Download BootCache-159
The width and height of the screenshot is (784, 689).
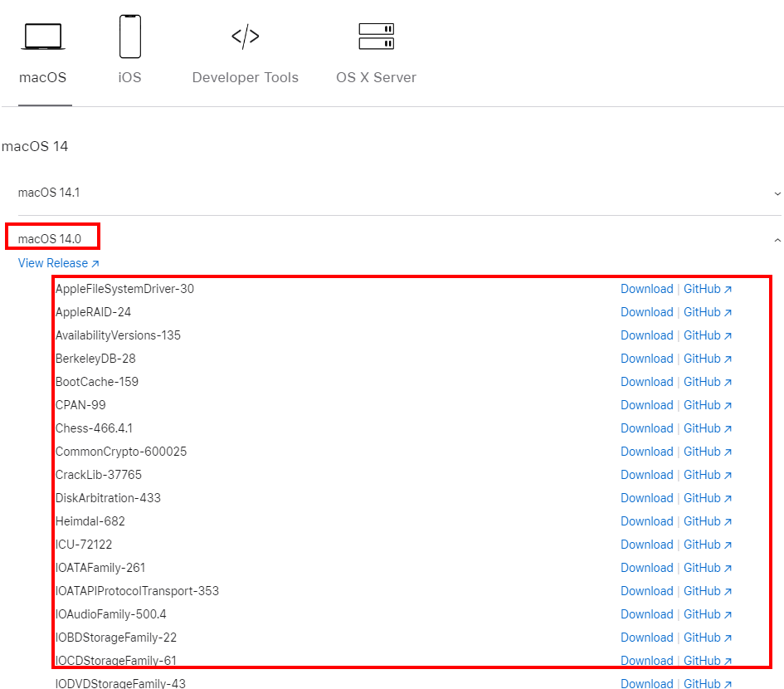pyautogui.click(x=647, y=383)
